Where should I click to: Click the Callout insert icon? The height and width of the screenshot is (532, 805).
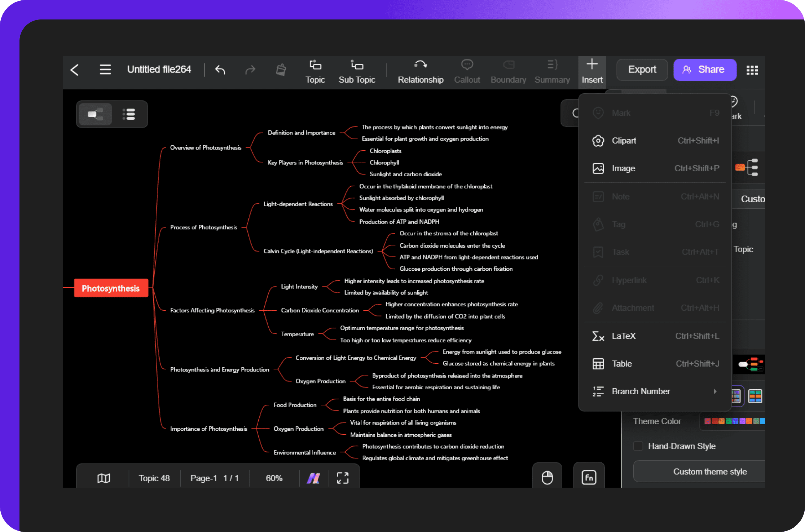[x=467, y=69]
